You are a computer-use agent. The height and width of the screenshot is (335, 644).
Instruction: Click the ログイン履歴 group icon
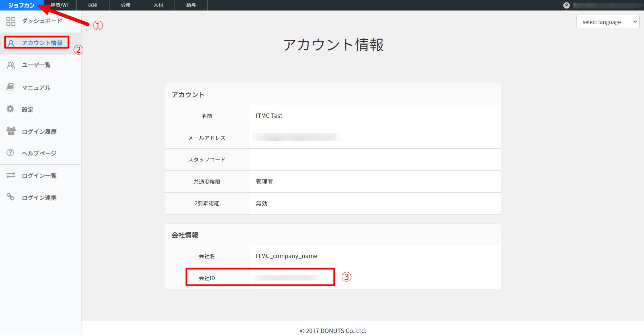(11, 131)
